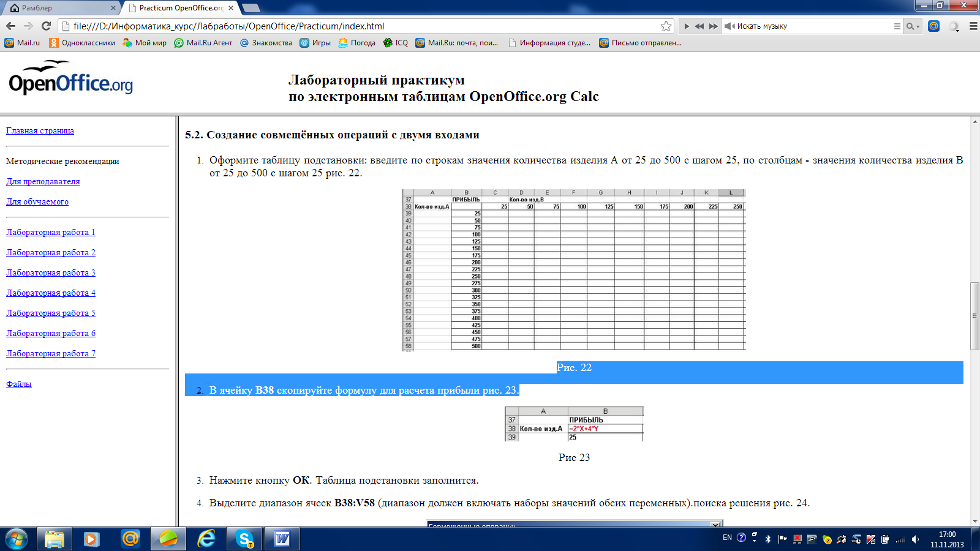Click the scrollbar up arrow
The width and height of the screenshot is (980, 551).
974,121
